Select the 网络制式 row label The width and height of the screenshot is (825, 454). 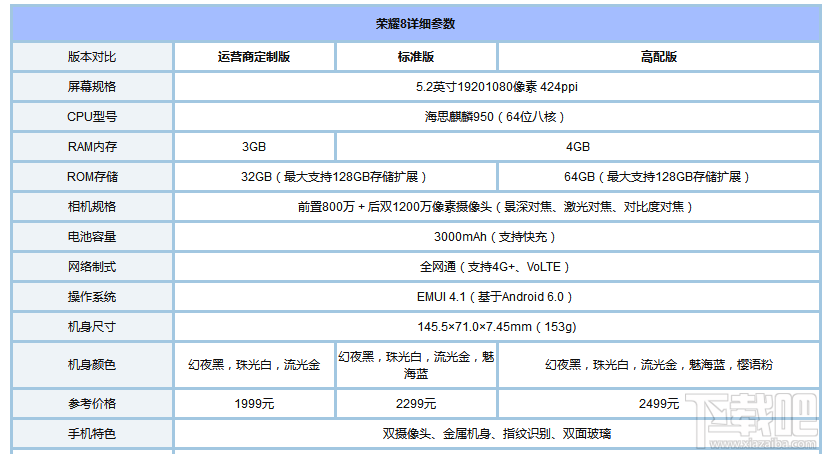tap(92, 267)
